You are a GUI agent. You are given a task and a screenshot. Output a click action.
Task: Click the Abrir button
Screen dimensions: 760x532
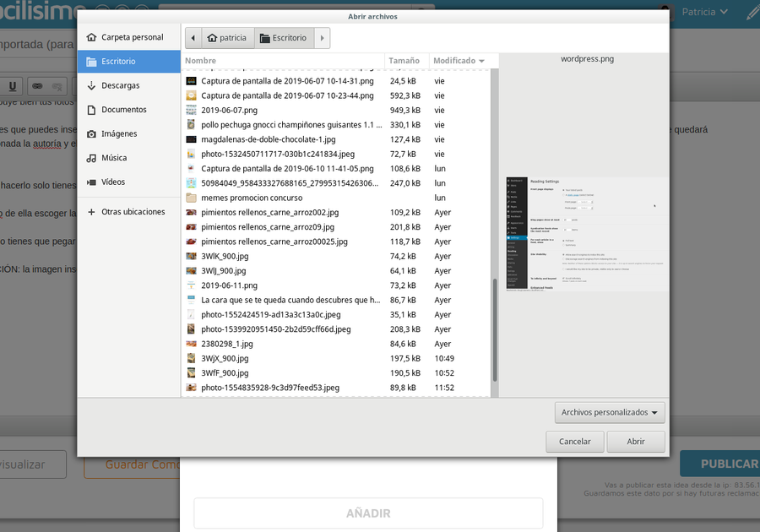click(x=636, y=442)
